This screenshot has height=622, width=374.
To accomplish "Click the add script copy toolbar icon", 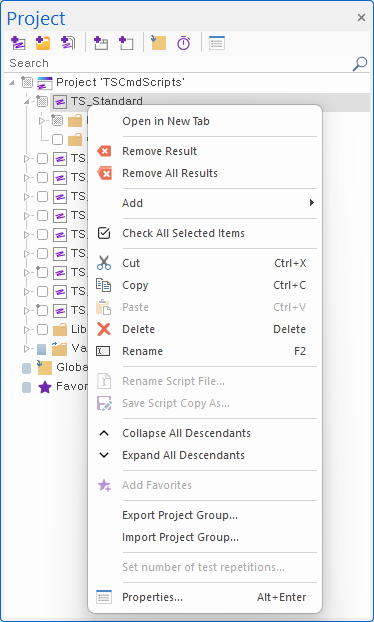I will (x=68, y=42).
